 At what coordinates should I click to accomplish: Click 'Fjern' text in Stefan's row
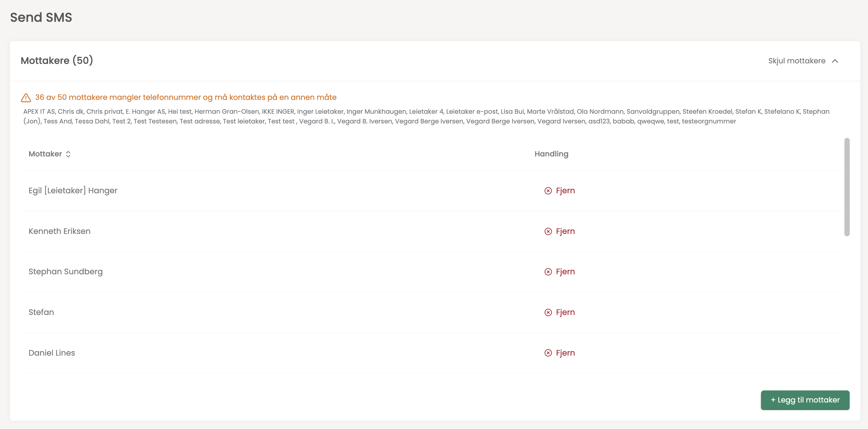click(x=565, y=313)
